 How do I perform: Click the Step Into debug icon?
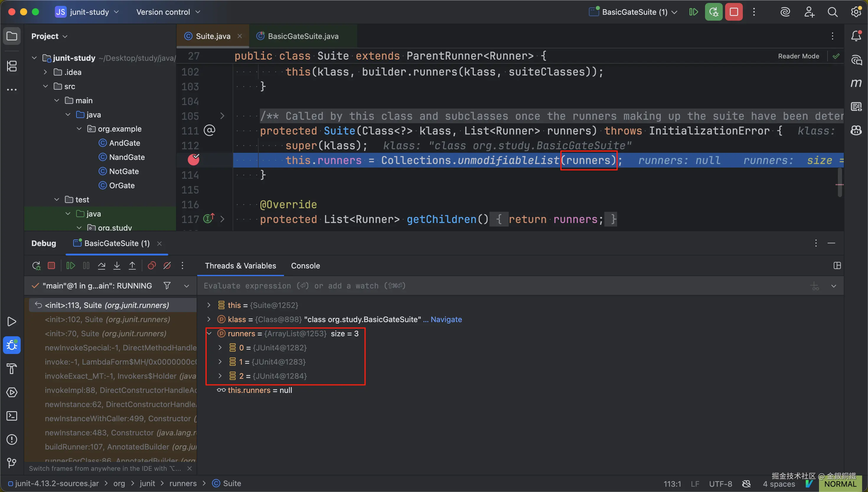click(x=117, y=265)
